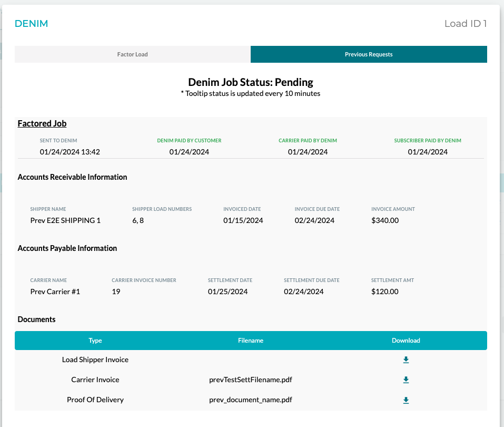
Task: Click the INVOICE AMOUNT label
Action: point(393,209)
